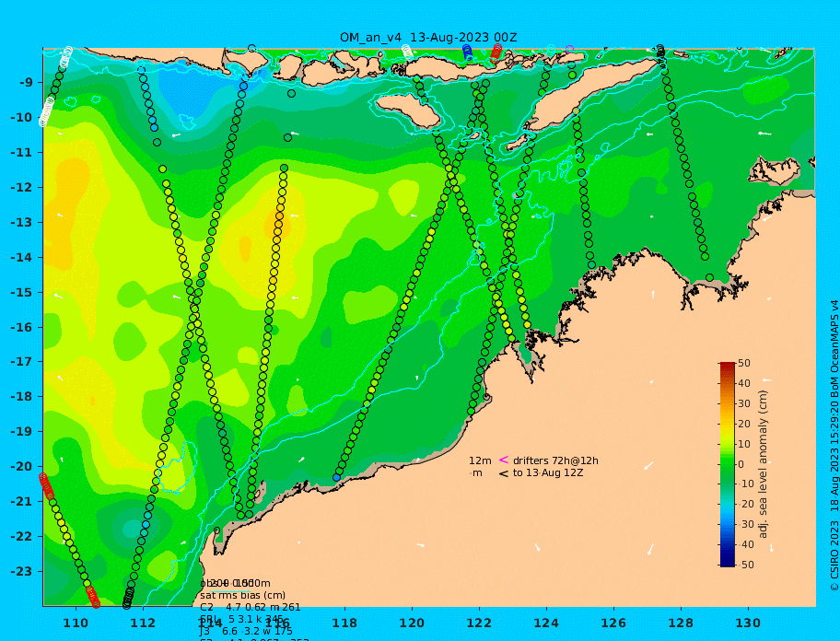Click the longitude axis label 130
The height and width of the screenshot is (641, 840).
[x=749, y=623]
